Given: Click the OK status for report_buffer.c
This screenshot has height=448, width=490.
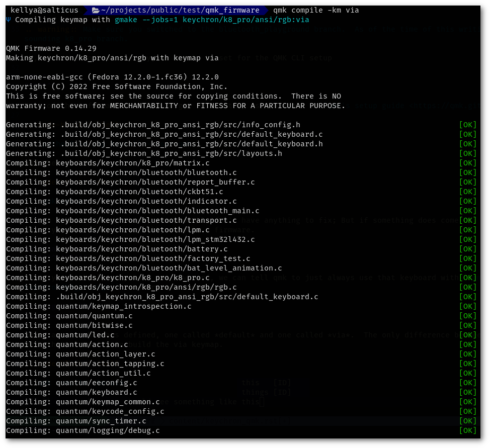Looking at the screenshot, I should [x=467, y=182].
